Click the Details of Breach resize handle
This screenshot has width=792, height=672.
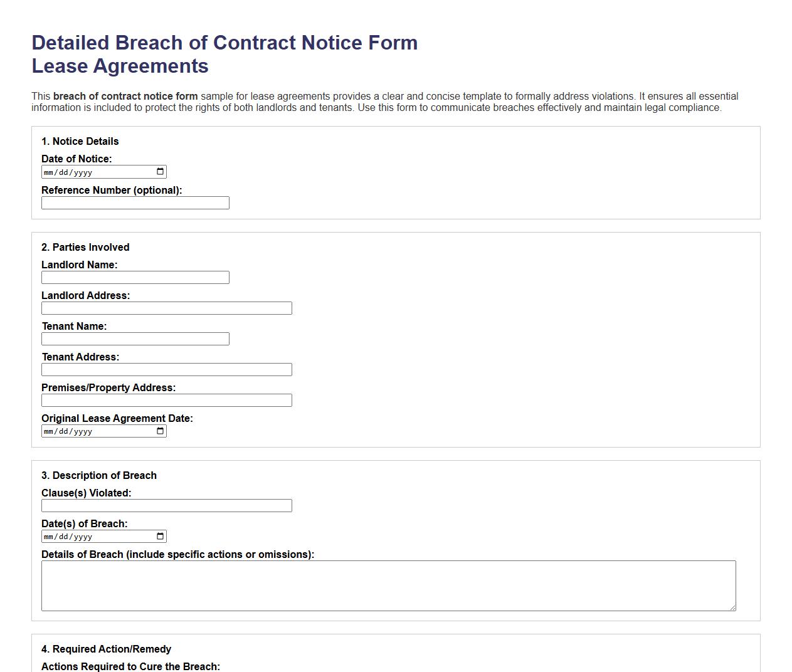(732, 607)
